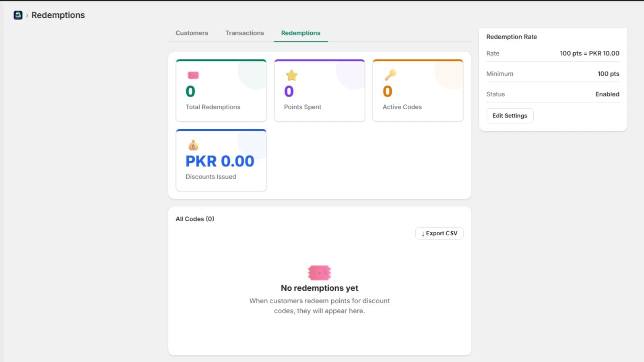Click the zero count above Points Spent
Image resolution: width=644 pixels, height=362 pixels.
coord(289,91)
